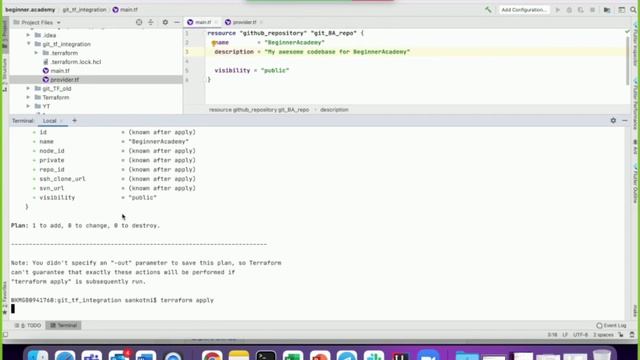
Task: Click the tool window toggle in status bar corner
Action: tap(5, 335)
